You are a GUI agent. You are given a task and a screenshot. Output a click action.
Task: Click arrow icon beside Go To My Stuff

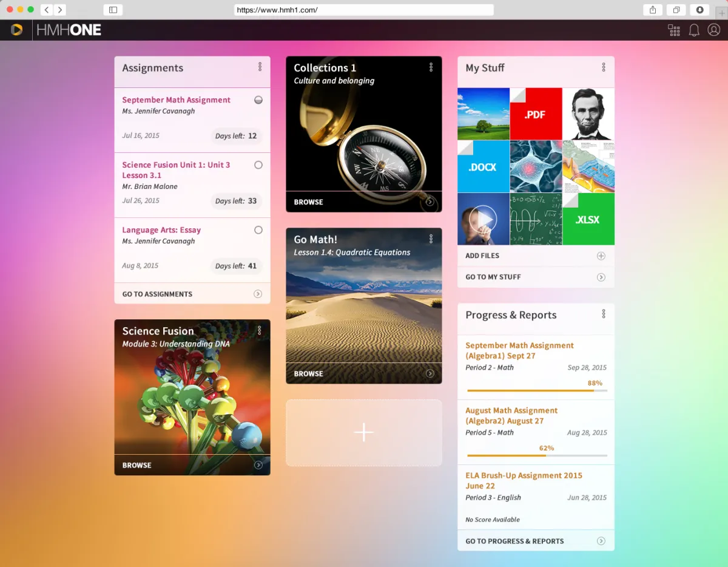[601, 277]
